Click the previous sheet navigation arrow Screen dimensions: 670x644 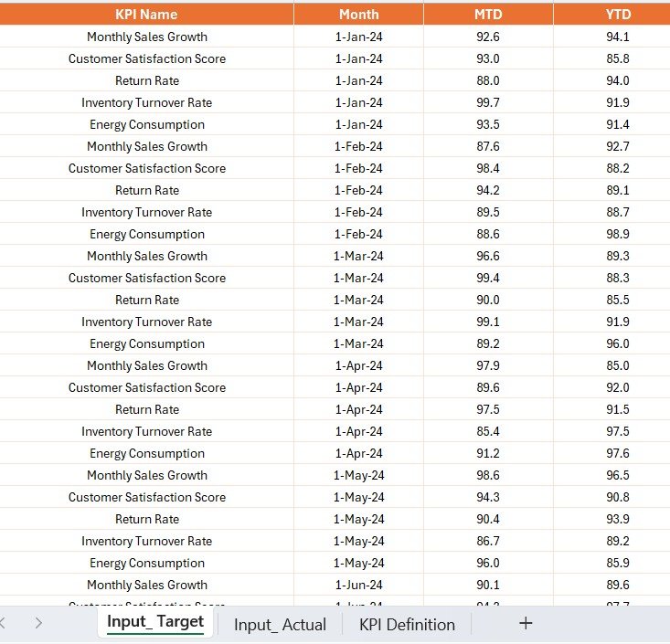[x=3, y=623]
